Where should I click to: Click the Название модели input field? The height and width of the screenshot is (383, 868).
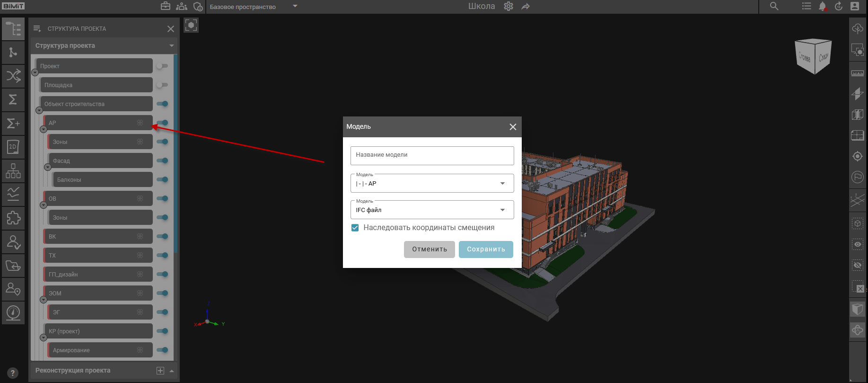click(432, 155)
